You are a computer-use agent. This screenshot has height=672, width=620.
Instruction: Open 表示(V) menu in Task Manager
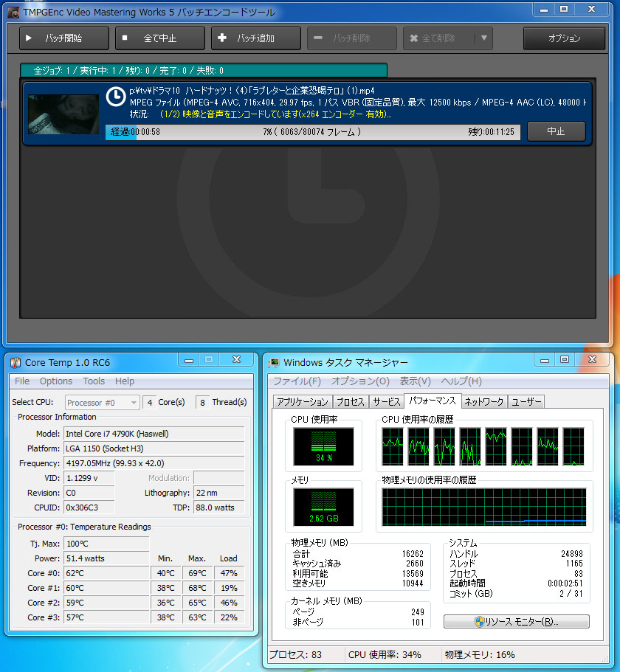point(415,381)
